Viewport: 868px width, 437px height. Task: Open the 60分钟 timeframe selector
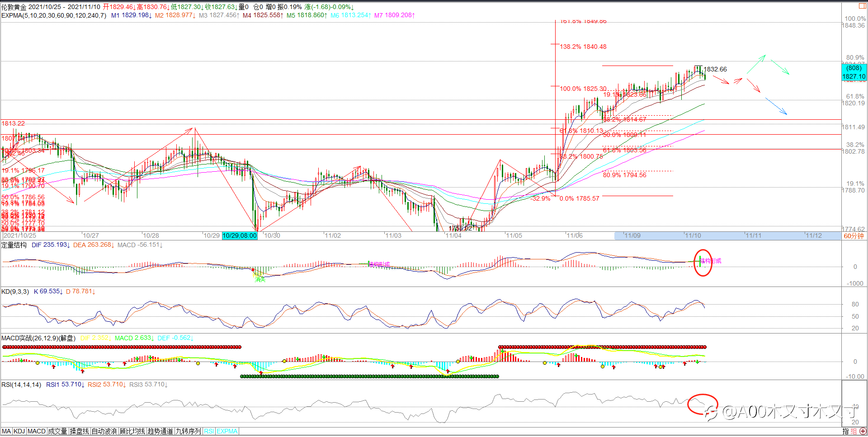(x=854, y=236)
